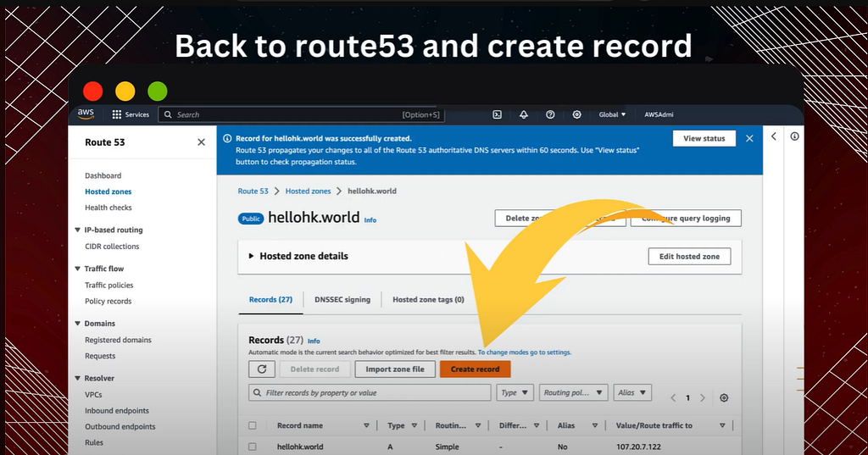Open the help question mark icon
This screenshot has height=455, width=868.
[x=550, y=114]
